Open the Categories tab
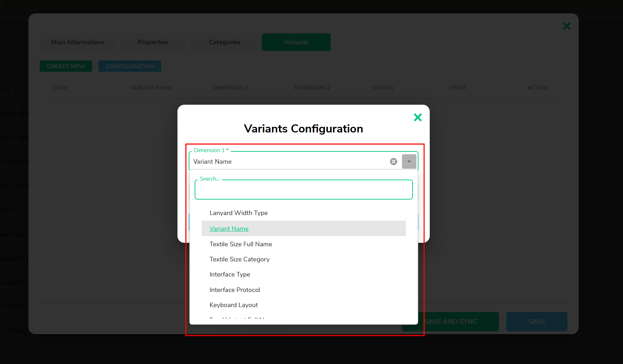Image resolution: width=623 pixels, height=364 pixels. (225, 42)
